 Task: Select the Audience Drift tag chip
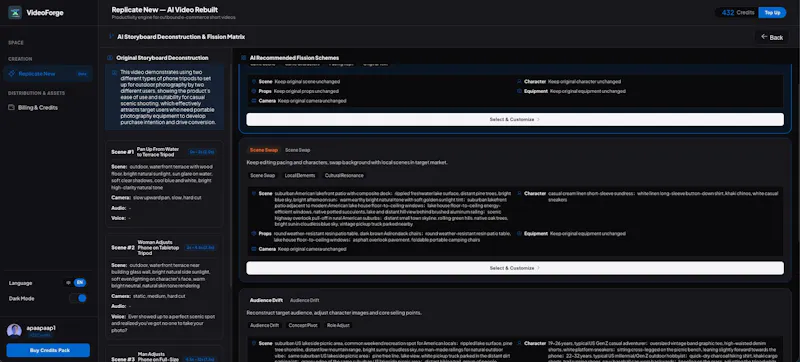[x=264, y=325]
